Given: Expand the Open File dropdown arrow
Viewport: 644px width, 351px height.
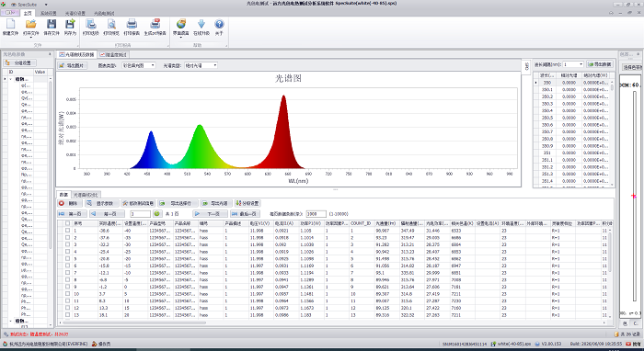Looking at the screenshot, I should pyautogui.click(x=30, y=38).
